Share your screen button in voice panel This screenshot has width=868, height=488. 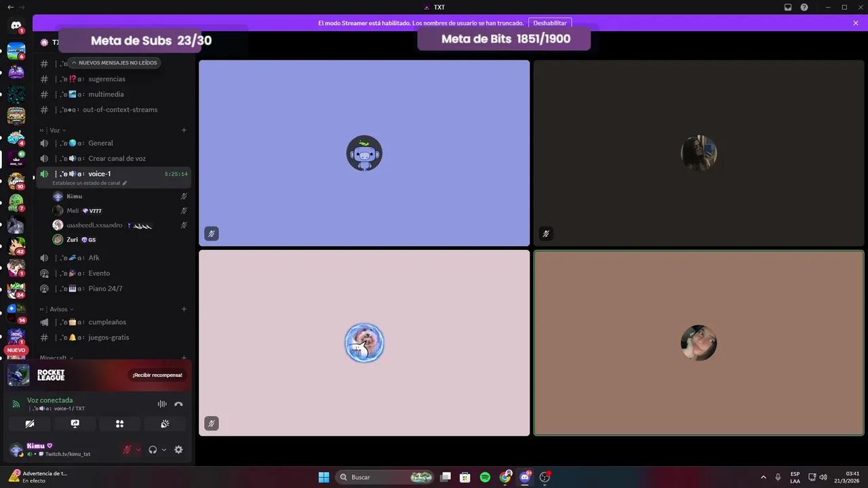click(x=75, y=424)
